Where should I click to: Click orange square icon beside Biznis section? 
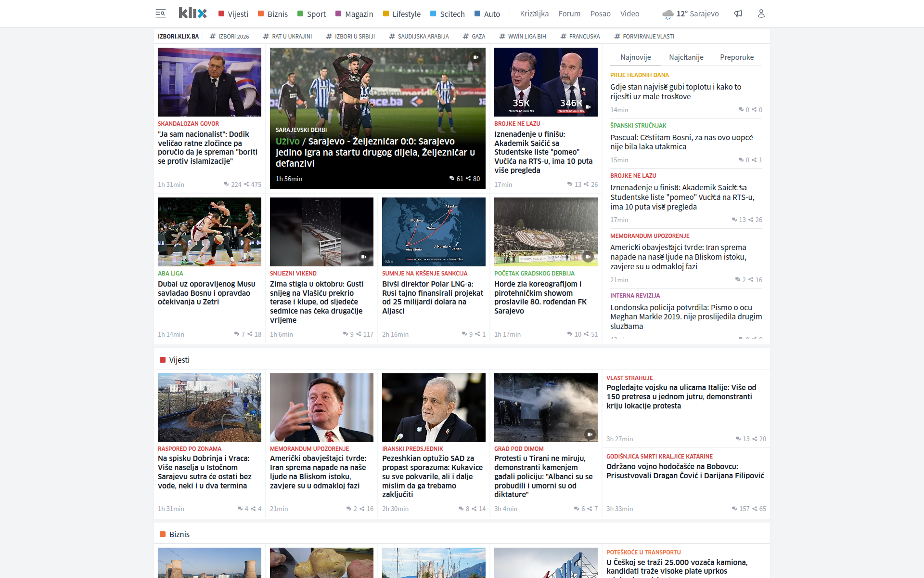point(163,534)
